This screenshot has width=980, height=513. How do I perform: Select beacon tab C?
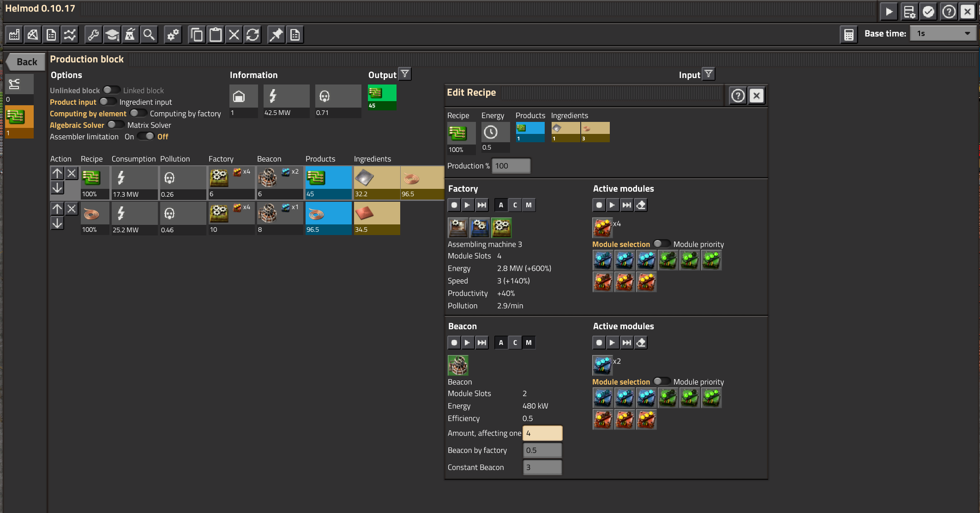coord(515,343)
